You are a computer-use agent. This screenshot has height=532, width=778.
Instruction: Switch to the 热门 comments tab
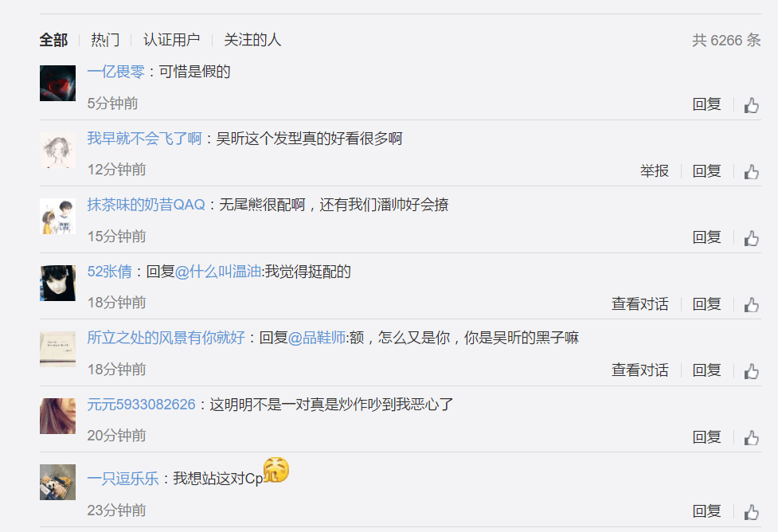pyautogui.click(x=105, y=40)
